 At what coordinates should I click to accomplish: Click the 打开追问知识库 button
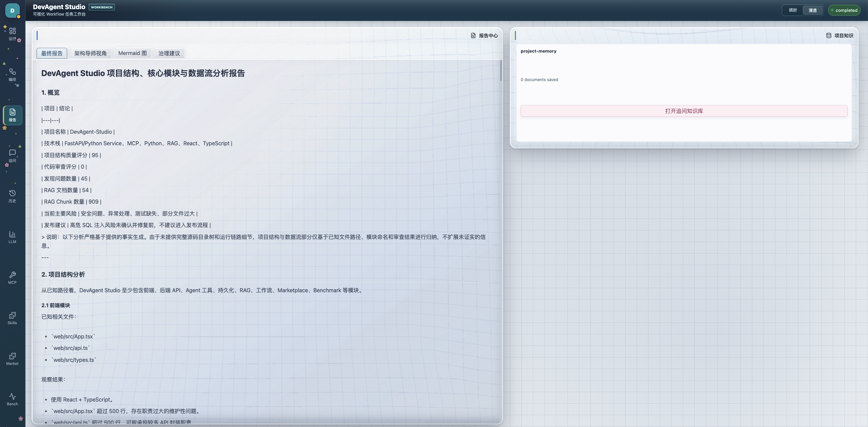click(684, 111)
